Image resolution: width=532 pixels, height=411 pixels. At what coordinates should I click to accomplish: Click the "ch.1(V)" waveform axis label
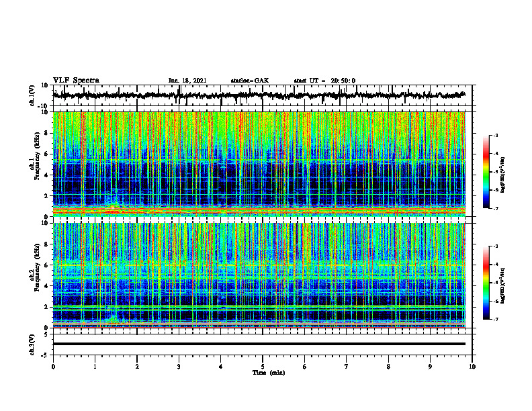(x=32, y=95)
